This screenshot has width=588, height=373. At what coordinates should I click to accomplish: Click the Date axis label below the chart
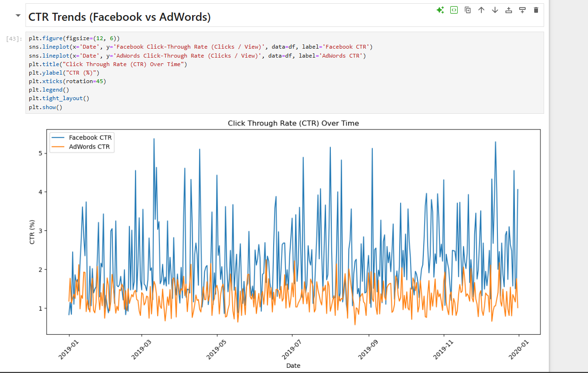click(293, 365)
